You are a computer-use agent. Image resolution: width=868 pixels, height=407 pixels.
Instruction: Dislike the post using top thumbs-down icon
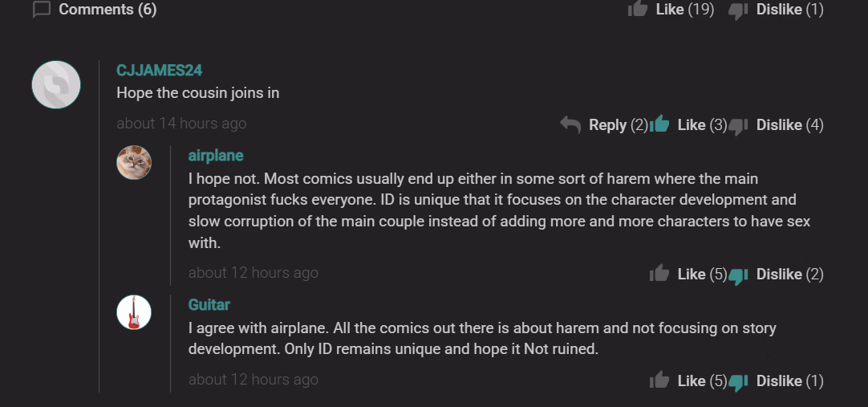tap(738, 10)
